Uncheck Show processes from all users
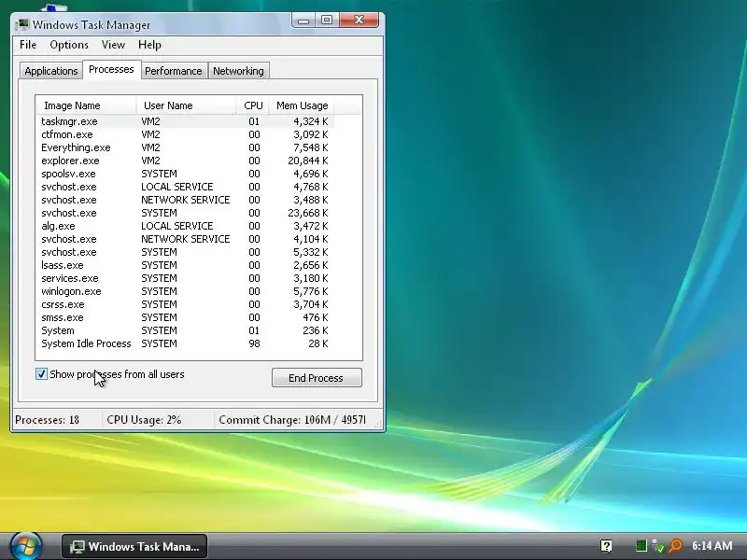747x560 pixels. click(x=41, y=374)
